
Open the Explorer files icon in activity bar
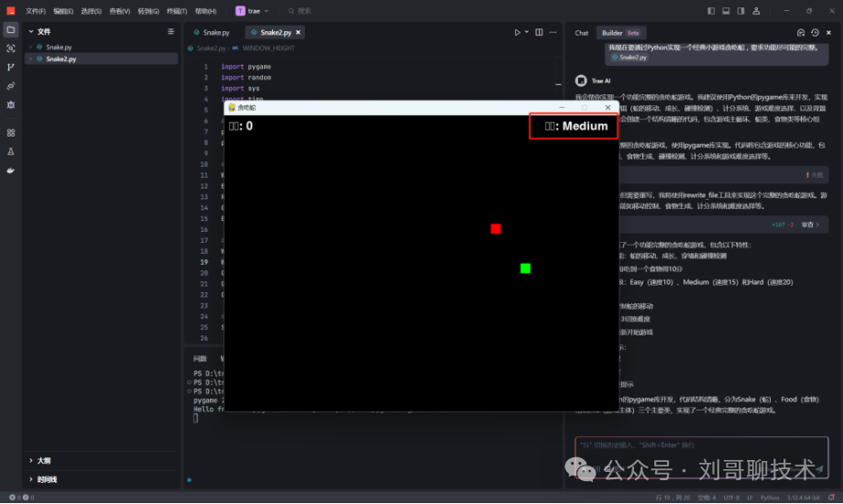[x=11, y=29]
